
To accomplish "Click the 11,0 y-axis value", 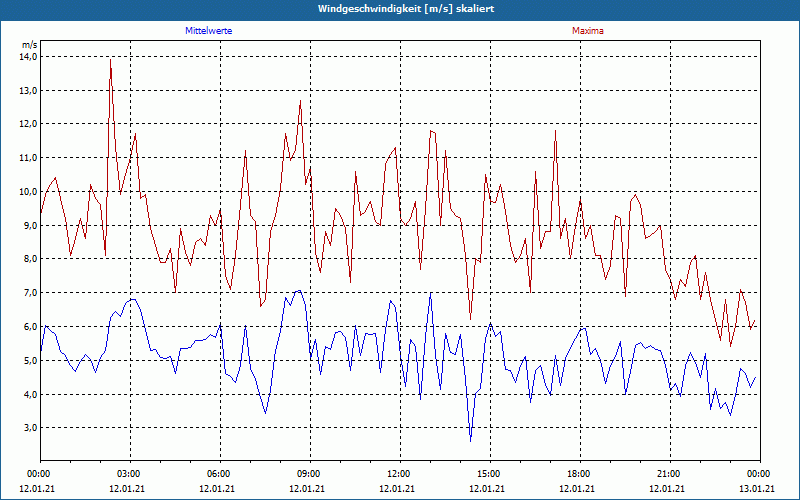I will tap(29, 158).
